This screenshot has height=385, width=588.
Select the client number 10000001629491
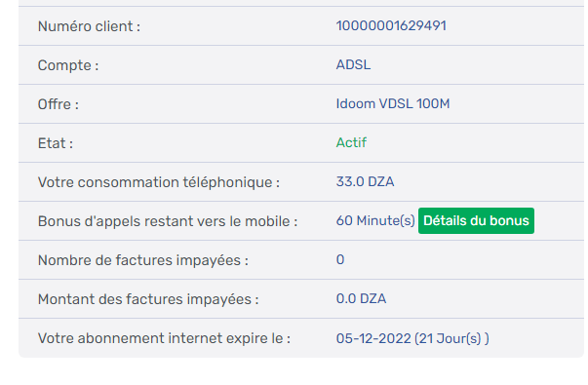pos(391,26)
